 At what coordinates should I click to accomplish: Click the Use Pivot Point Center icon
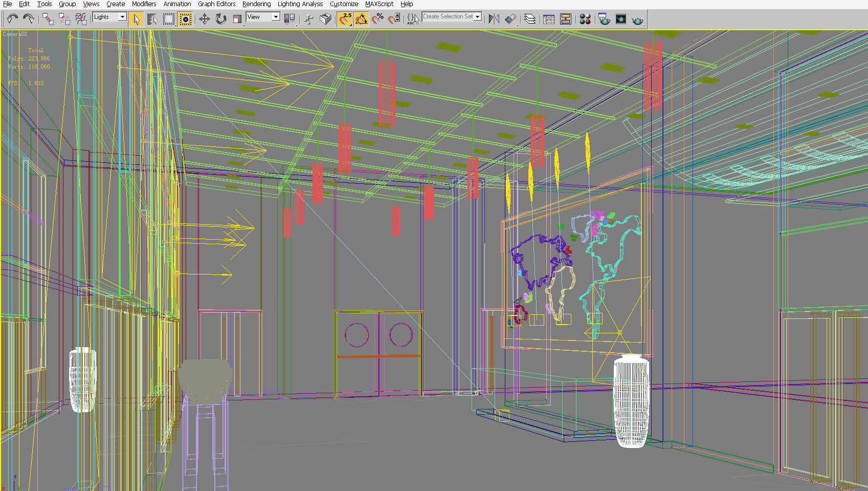[290, 19]
